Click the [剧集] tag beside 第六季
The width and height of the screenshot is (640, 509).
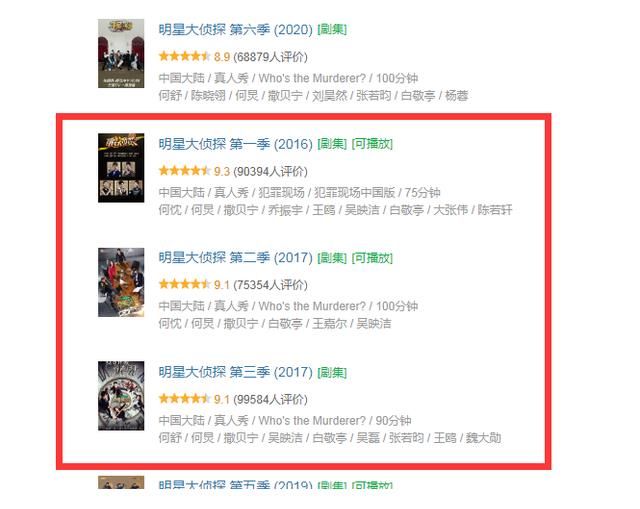click(332, 29)
